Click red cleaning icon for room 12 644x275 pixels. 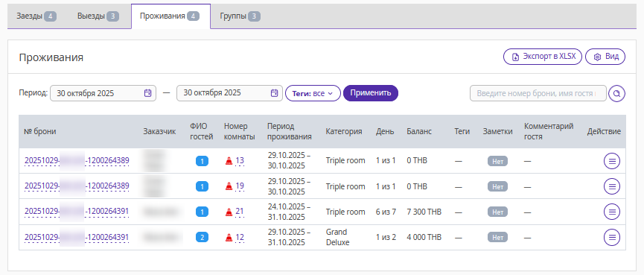click(x=229, y=238)
